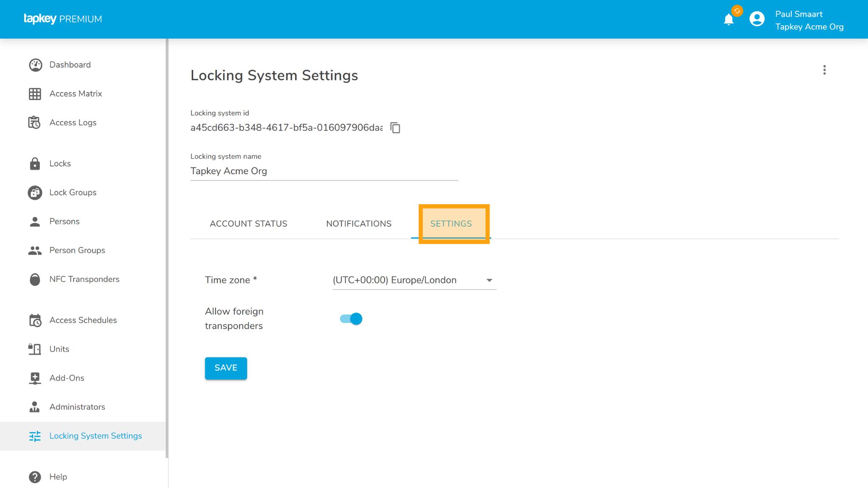
Task: Open the three-dot more options menu
Action: [x=824, y=70]
